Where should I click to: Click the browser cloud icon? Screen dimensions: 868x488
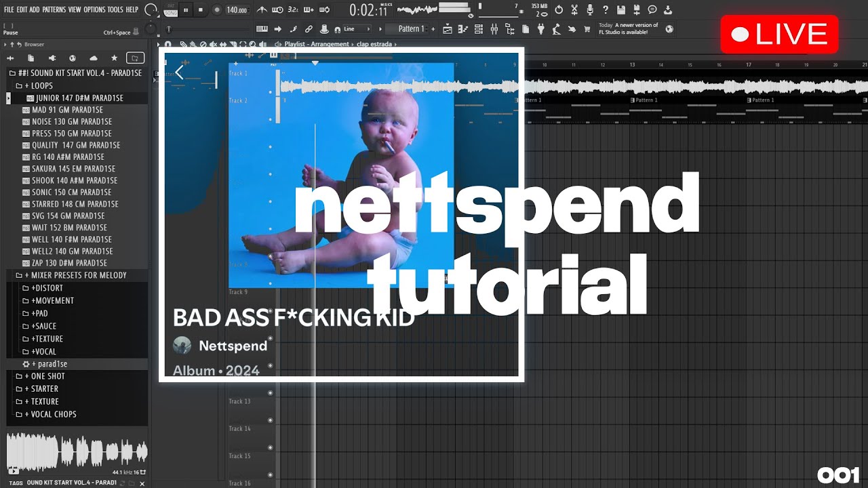point(94,58)
